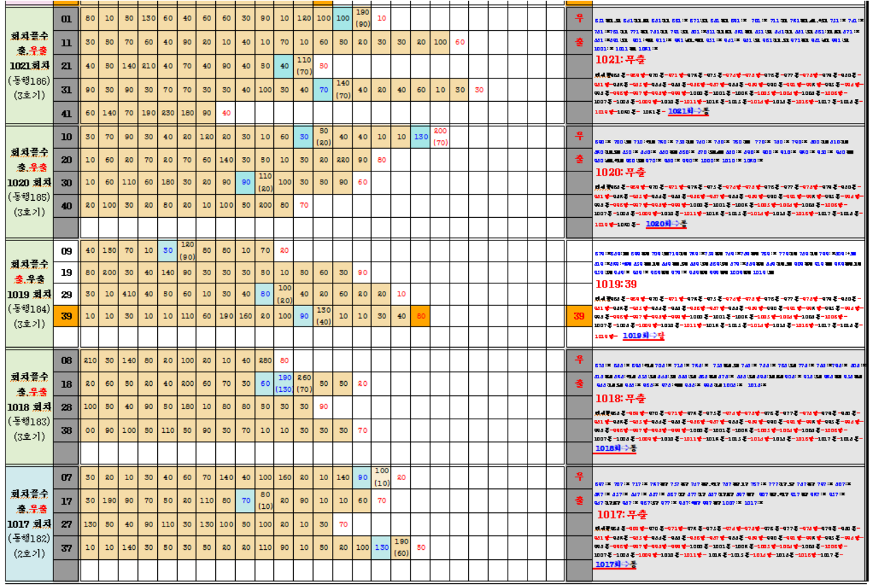Click the cell showing 280 in row 08
This screenshot has width=874, height=588.
(265, 360)
